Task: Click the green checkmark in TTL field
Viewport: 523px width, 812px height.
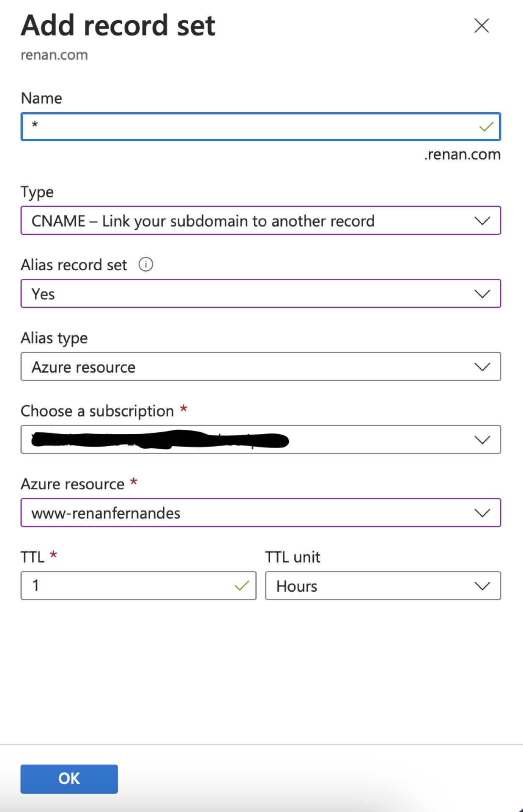Action: [242, 586]
